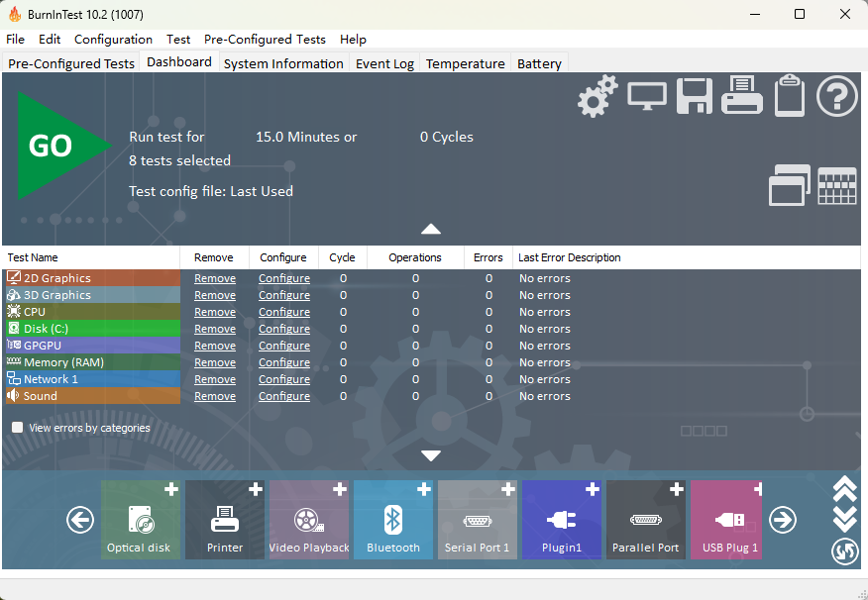
Task: Click the circular refresh arrows icon
Action: point(845,551)
